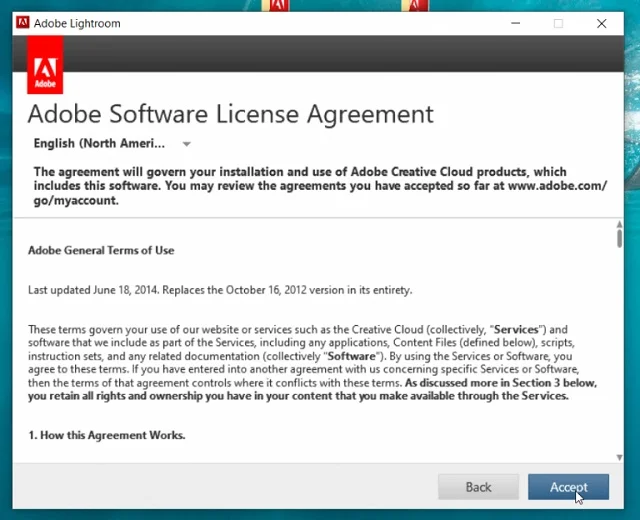Click the bold word "Services" in the terms
Screen dimensions: 640x520
[516, 329]
